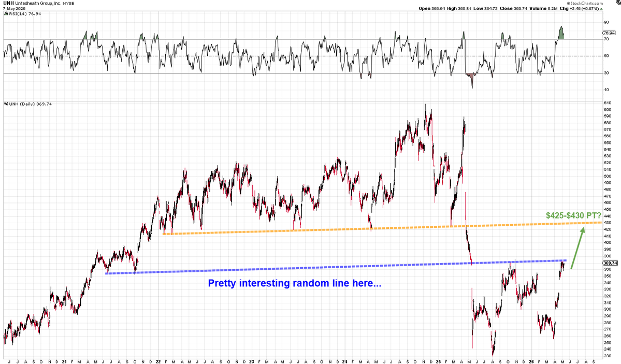Click the bold 26 year label on time axis

click(x=531, y=361)
